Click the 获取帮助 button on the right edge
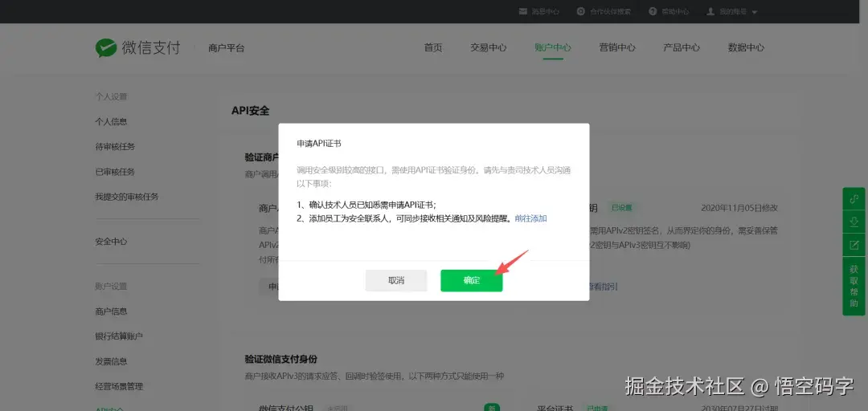This screenshot has height=411, width=868. (x=854, y=286)
